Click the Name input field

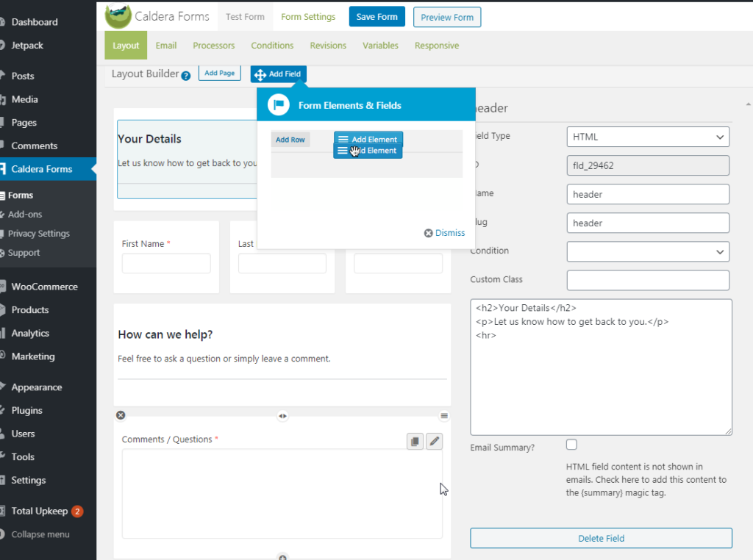tap(648, 194)
